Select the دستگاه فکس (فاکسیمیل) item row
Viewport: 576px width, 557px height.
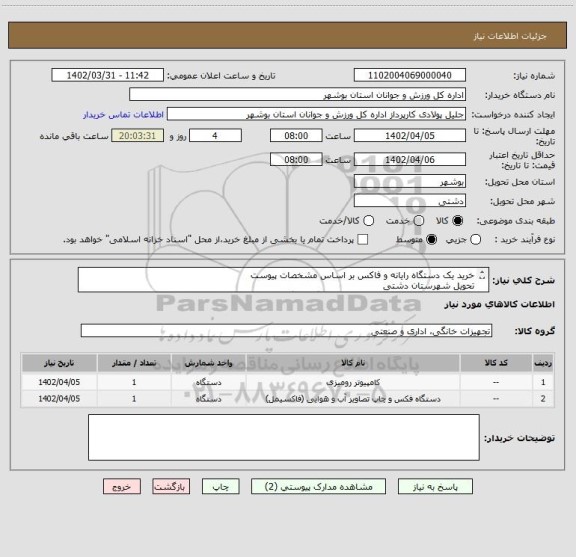[288, 399]
